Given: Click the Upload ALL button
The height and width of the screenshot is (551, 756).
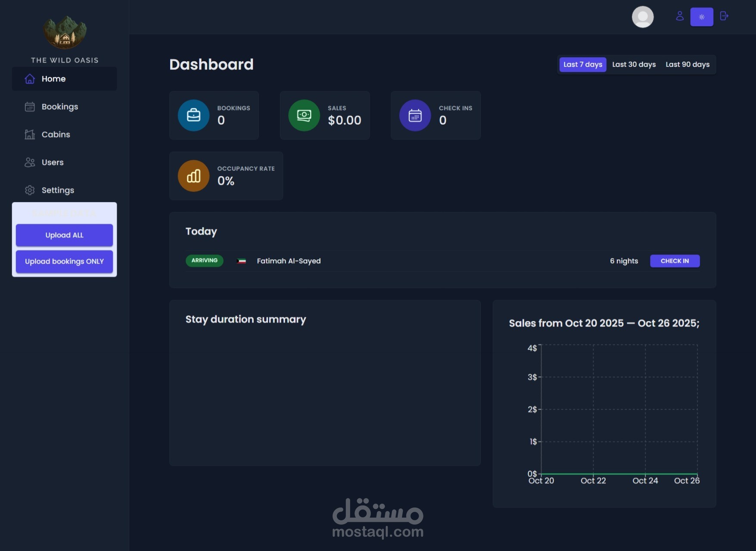Looking at the screenshot, I should click(64, 235).
